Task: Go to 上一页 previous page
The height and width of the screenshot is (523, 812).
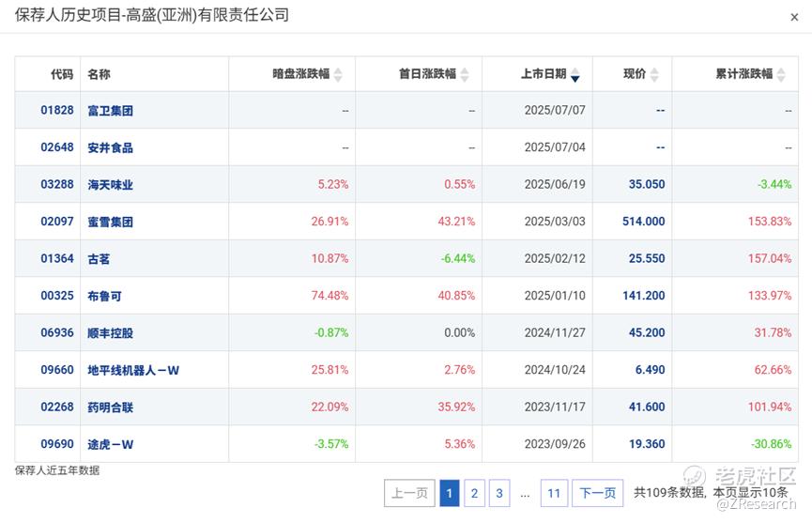Action: point(409,493)
